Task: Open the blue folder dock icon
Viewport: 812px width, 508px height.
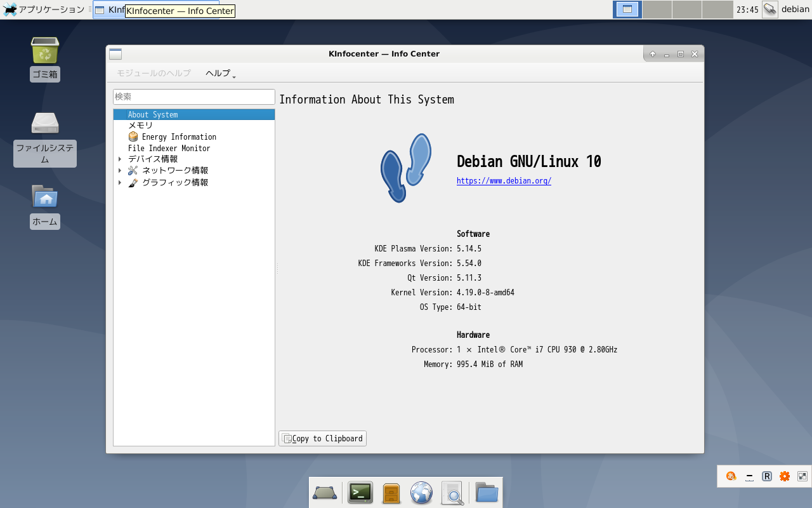Action: pos(487,493)
